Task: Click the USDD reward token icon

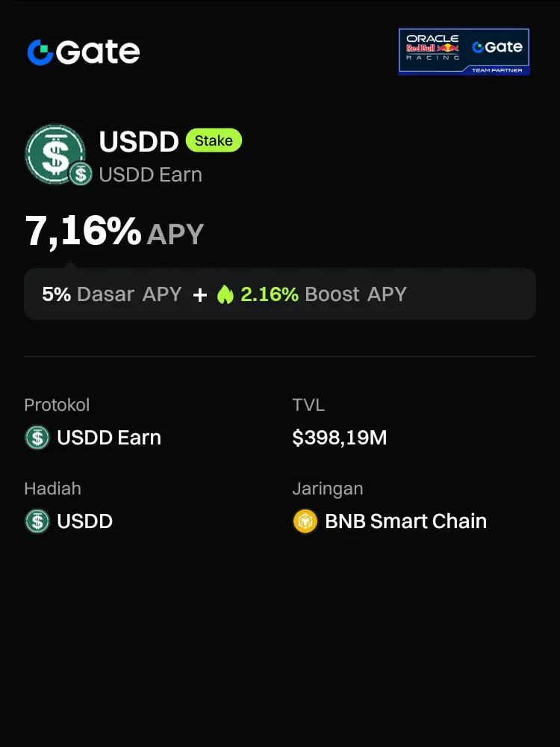Action: coord(37,521)
